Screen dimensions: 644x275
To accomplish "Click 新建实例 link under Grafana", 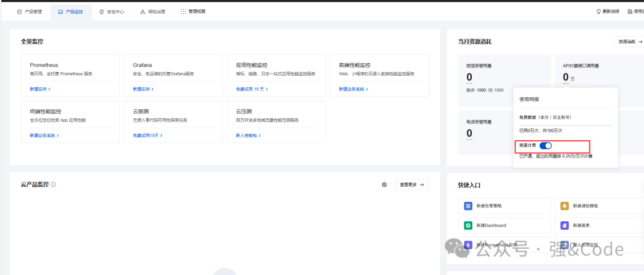I will 143,89.
